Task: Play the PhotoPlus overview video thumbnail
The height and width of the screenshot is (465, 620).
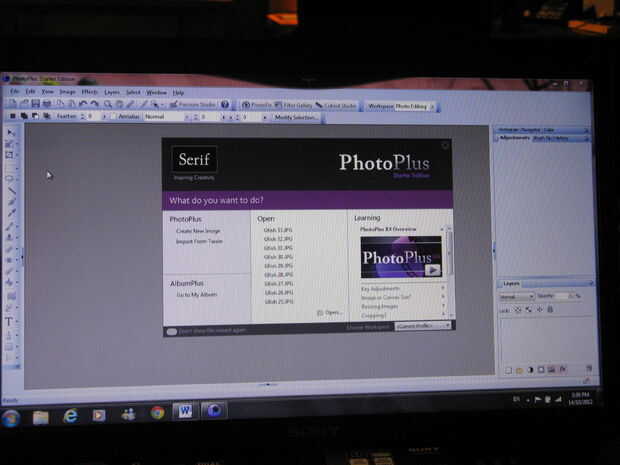Action: (401, 257)
